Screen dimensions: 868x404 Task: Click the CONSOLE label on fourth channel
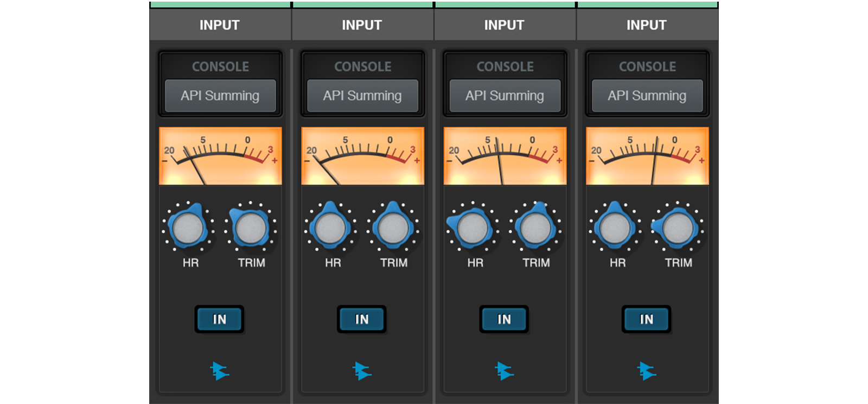click(647, 67)
